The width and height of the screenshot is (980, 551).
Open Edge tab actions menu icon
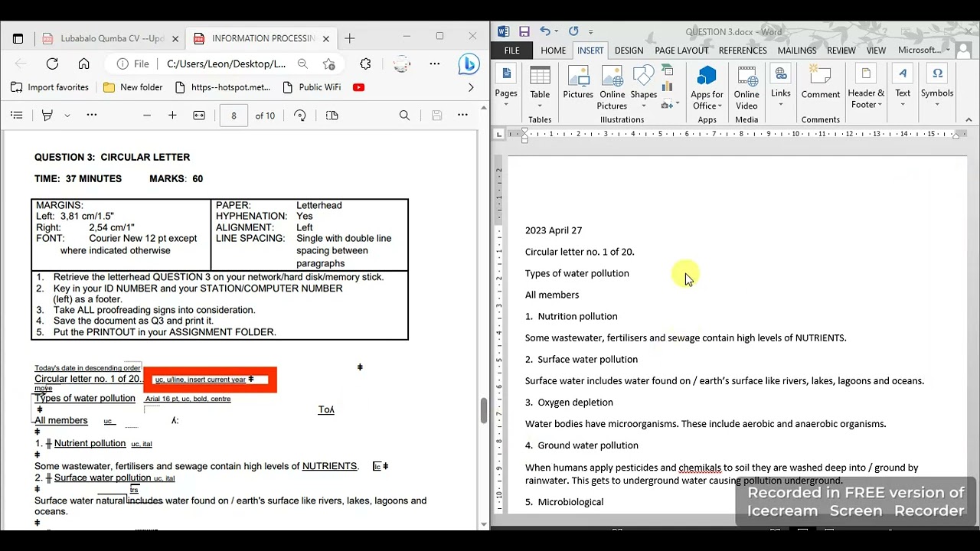(18, 38)
